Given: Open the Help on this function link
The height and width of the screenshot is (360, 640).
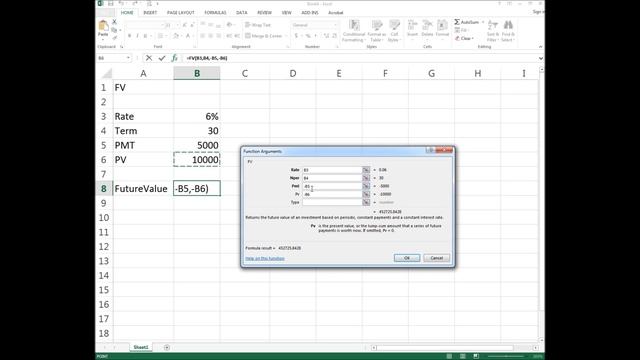Looking at the screenshot, I should click(265, 258).
